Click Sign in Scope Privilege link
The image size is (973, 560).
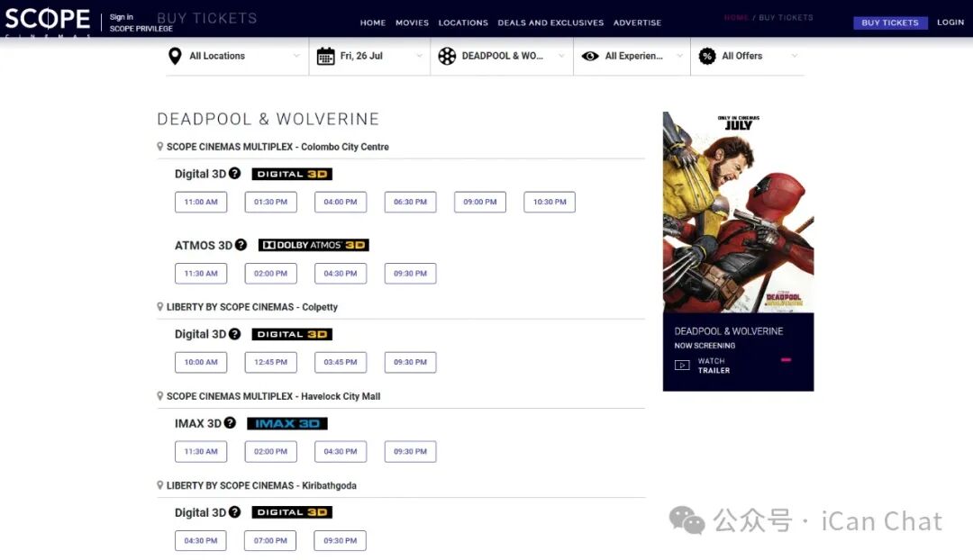click(x=141, y=23)
